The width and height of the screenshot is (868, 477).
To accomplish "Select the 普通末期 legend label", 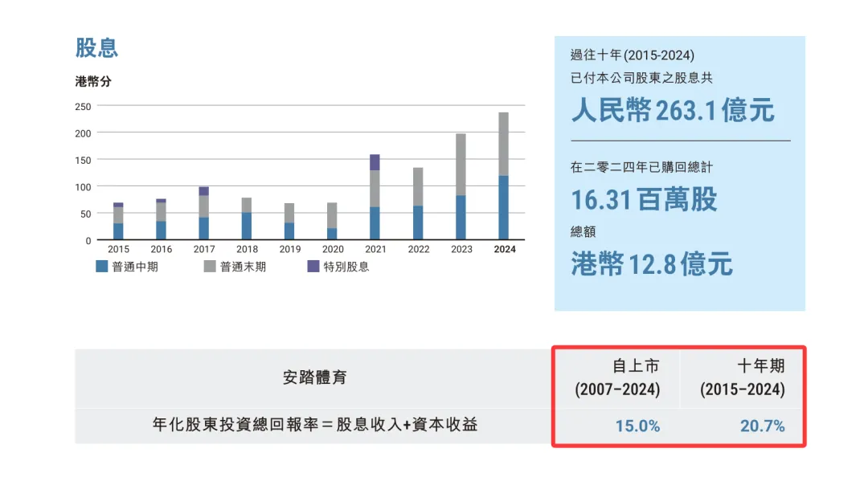I will click(243, 267).
